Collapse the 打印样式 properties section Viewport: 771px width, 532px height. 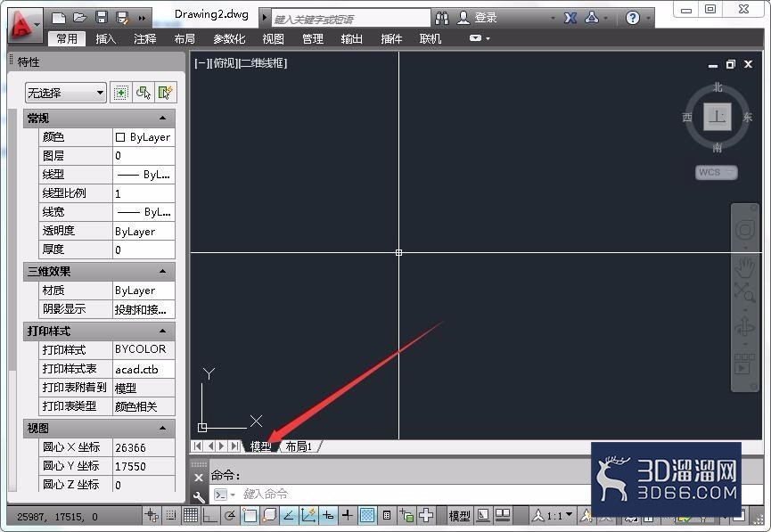[x=162, y=331]
